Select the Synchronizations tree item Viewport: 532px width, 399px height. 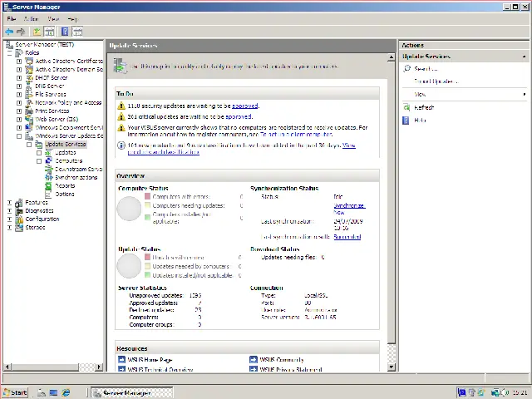[x=76, y=177]
